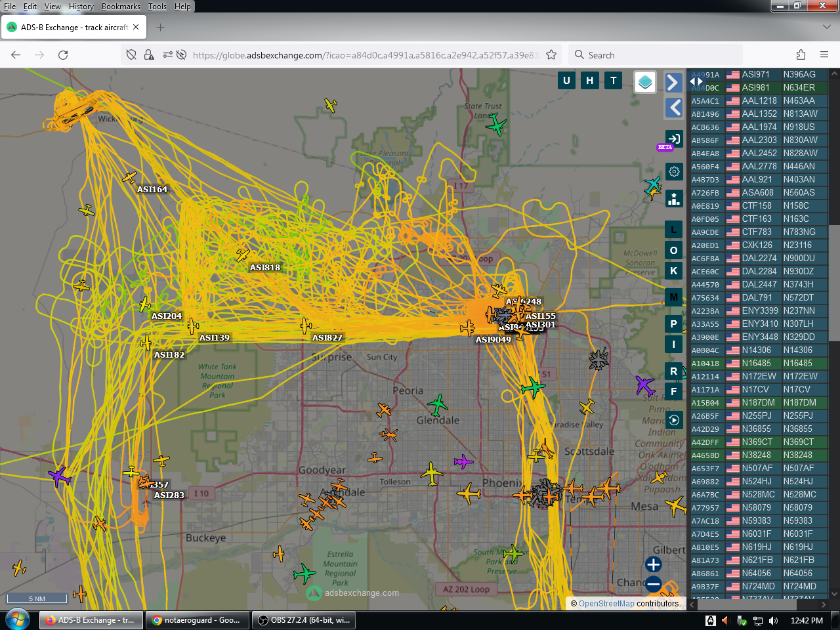Image resolution: width=840 pixels, height=630 pixels.
Task: Select aircraft ASI827 on the map
Action: (x=306, y=325)
